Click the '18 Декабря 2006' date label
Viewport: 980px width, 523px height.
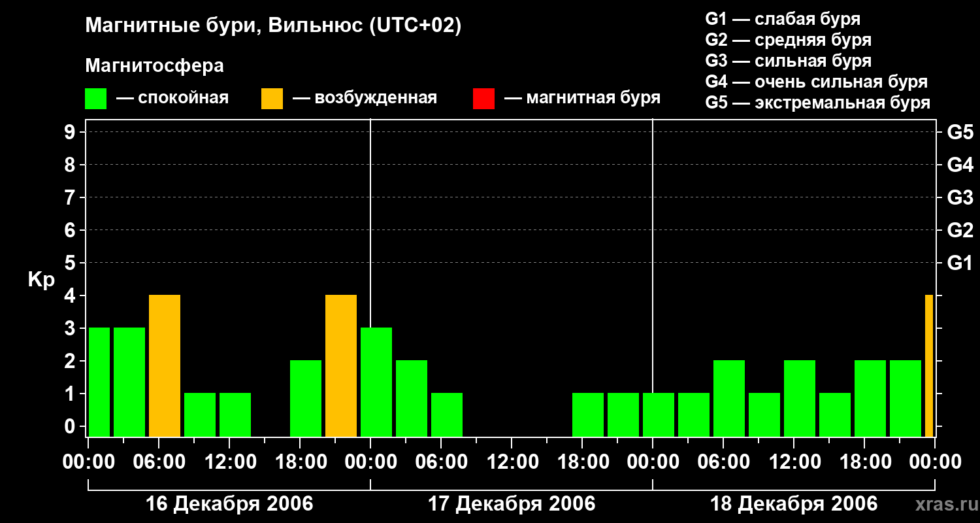pos(794,504)
